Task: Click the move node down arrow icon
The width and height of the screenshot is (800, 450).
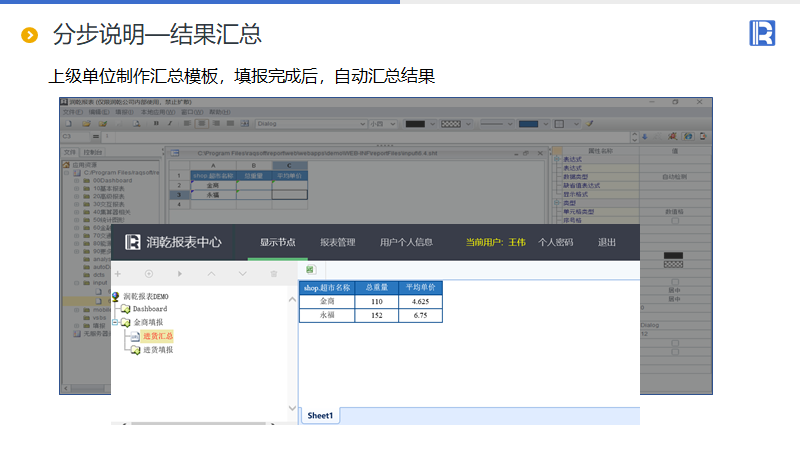Action: [242, 273]
